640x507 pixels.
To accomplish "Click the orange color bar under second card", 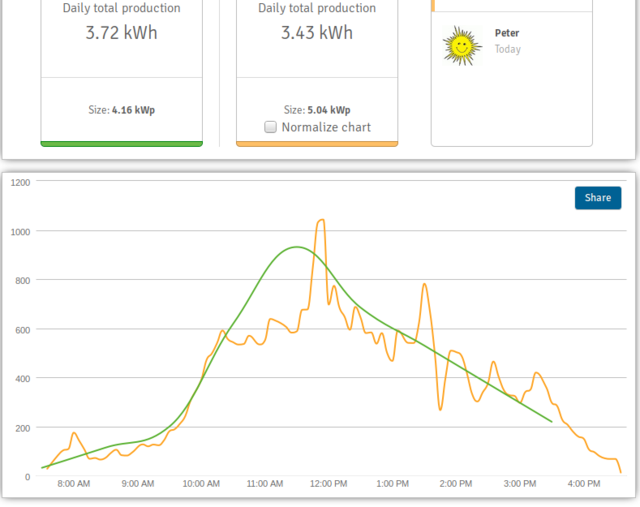I will 317,144.
